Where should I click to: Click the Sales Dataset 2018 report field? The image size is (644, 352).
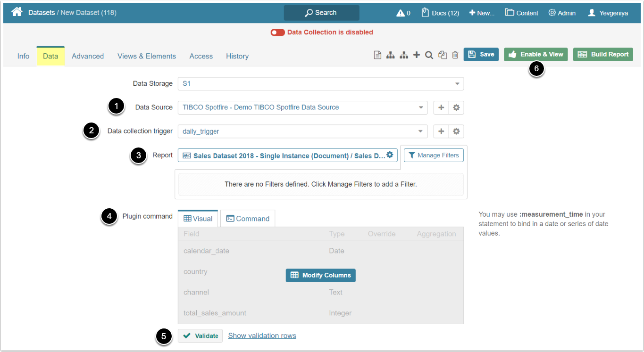pyautogui.click(x=288, y=155)
